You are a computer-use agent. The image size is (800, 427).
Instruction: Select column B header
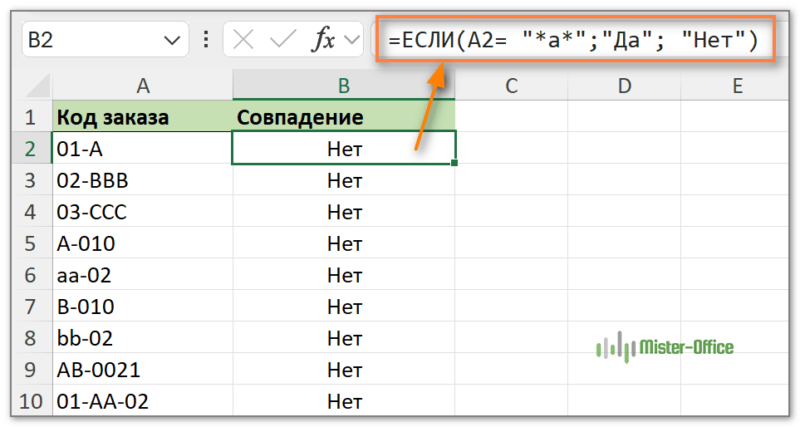pos(343,87)
